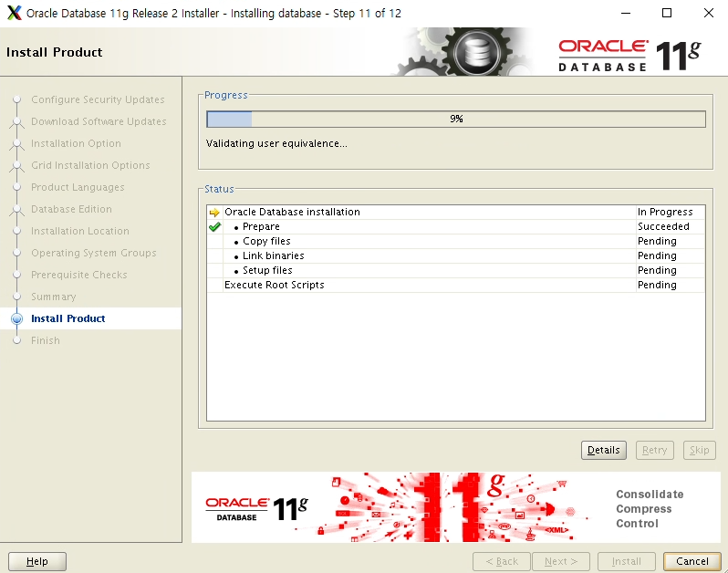Open Help for the installer
The width and height of the screenshot is (728, 573).
click(x=37, y=561)
